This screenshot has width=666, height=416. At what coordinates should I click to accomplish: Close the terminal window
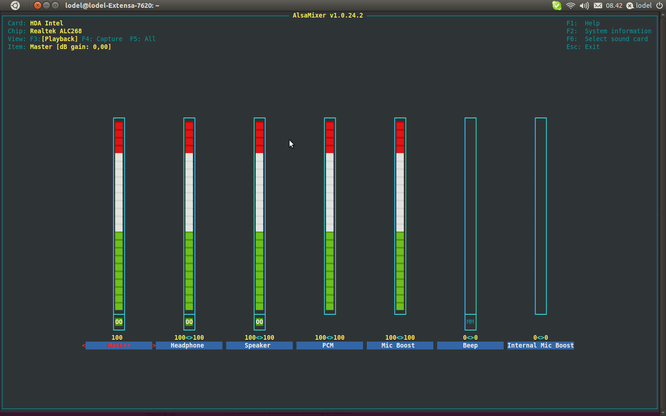(37, 6)
